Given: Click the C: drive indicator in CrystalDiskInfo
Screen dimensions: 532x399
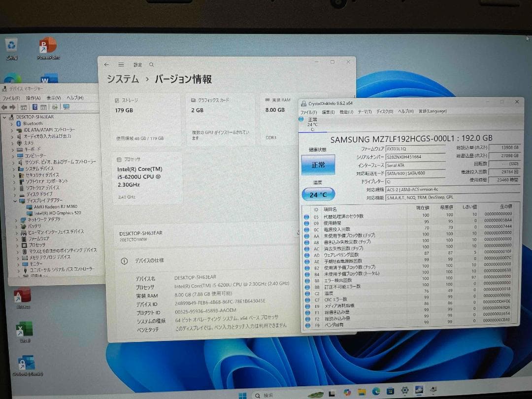Looking at the screenshot, I should click(312, 123).
